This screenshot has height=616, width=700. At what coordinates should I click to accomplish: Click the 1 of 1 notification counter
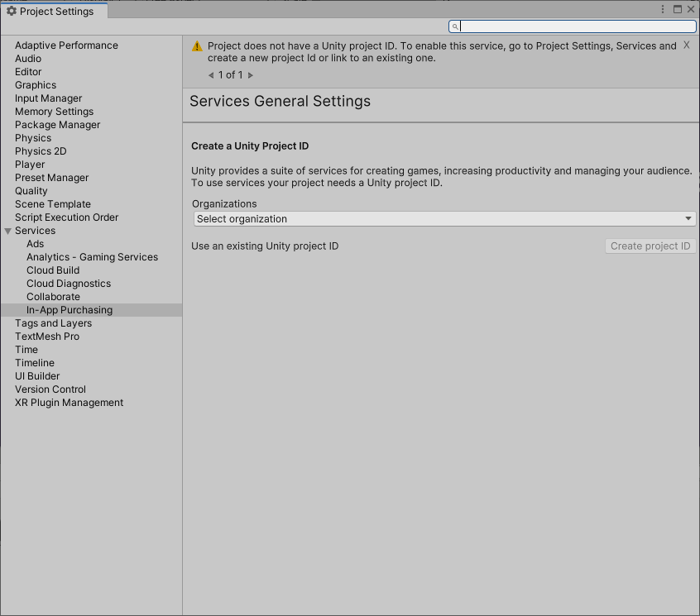230,75
